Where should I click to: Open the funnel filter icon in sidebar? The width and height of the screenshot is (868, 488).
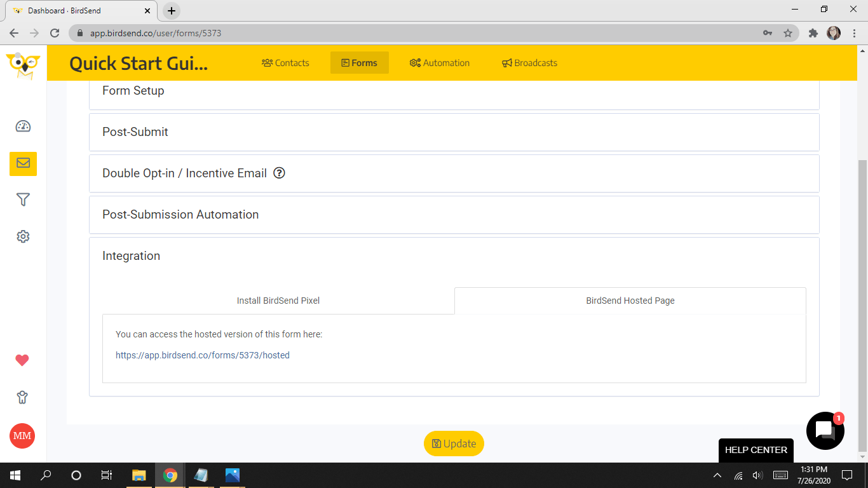[x=23, y=200]
